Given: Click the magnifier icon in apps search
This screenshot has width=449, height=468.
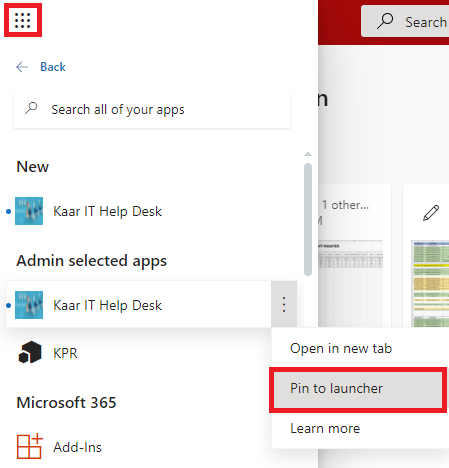Looking at the screenshot, I should (x=31, y=109).
